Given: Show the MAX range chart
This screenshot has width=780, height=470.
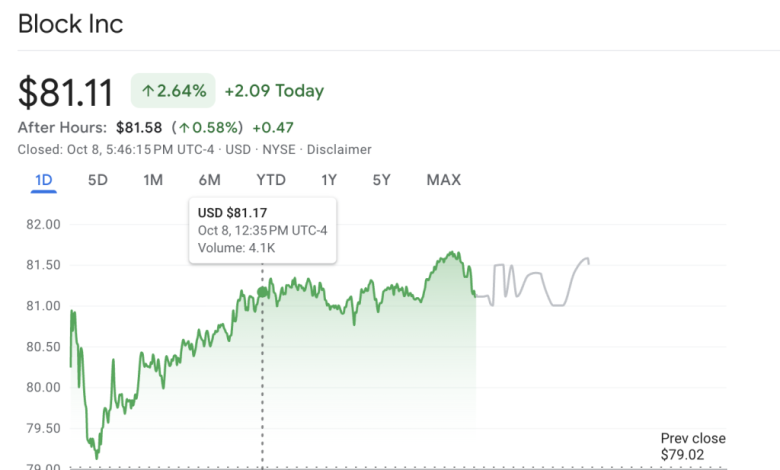Looking at the screenshot, I should pos(443,180).
